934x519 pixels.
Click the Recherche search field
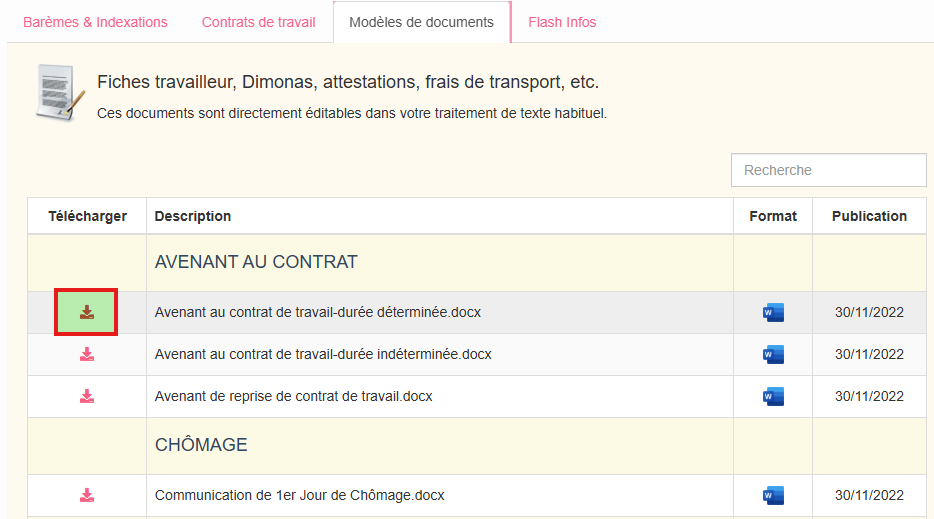tap(828, 170)
